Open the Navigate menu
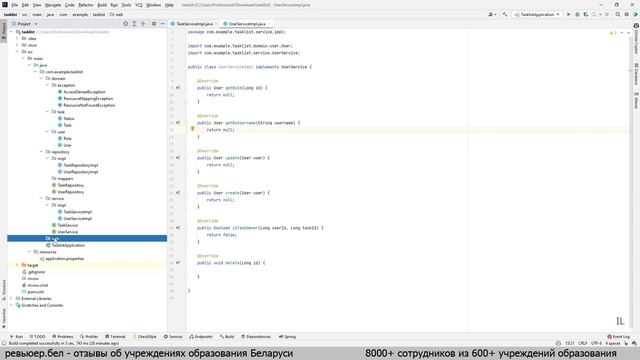 coord(53,5)
